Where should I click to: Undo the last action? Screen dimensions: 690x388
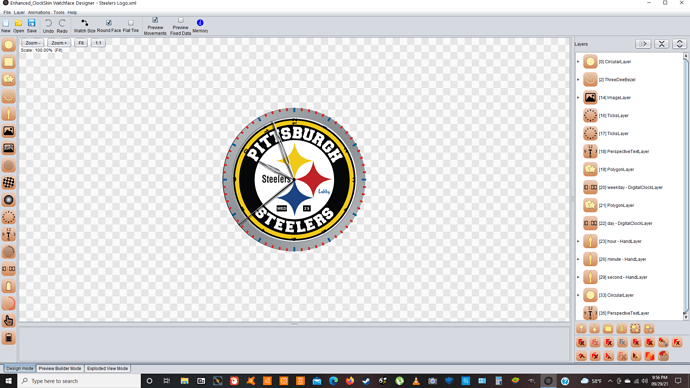pyautogui.click(x=48, y=26)
